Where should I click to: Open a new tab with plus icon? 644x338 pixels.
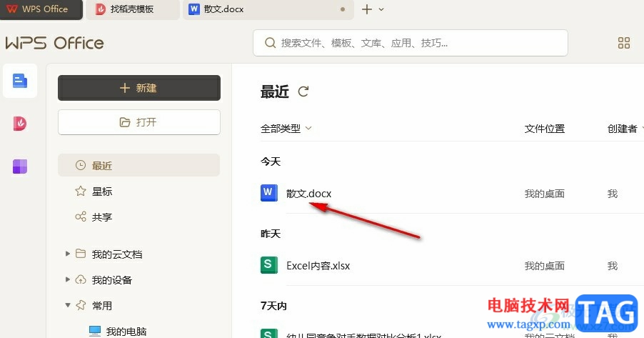point(367,9)
